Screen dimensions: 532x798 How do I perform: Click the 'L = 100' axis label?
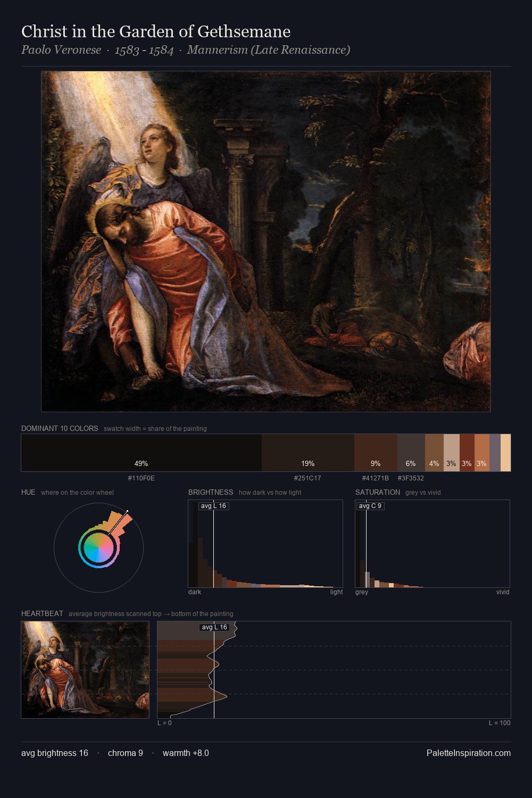(x=500, y=723)
